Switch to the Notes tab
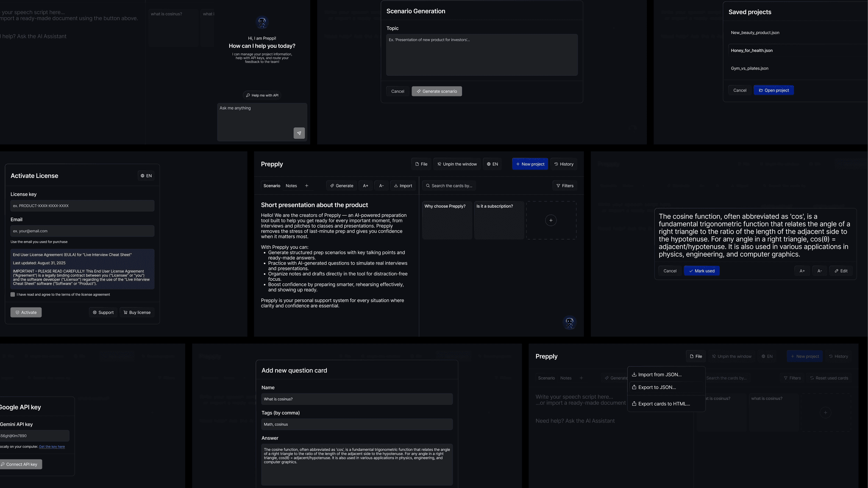Image resolution: width=868 pixels, height=488 pixels. click(x=291, y=186)
